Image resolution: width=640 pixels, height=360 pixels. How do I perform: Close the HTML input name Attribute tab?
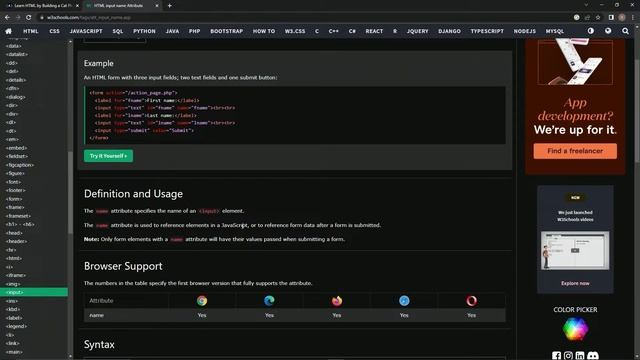[x=157, y=6]
